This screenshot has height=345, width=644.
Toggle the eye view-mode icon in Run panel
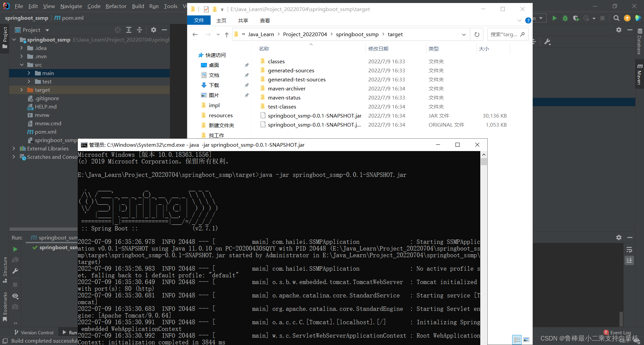15,296
